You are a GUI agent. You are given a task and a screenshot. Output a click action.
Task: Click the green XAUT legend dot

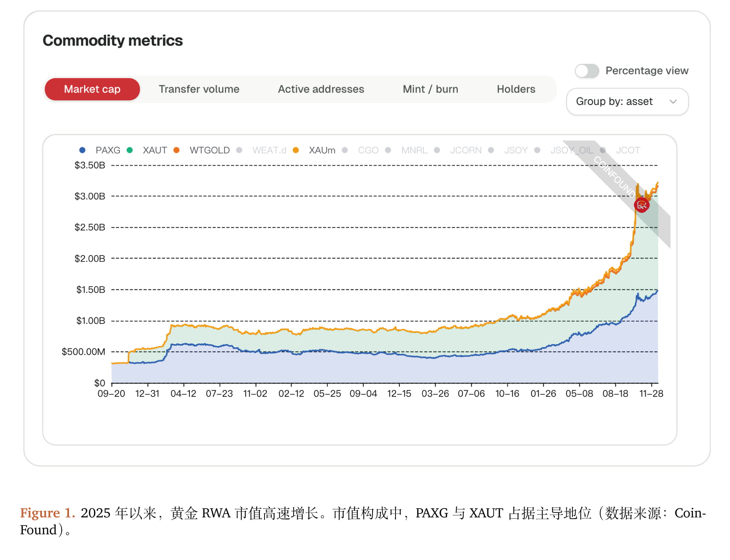130,150
